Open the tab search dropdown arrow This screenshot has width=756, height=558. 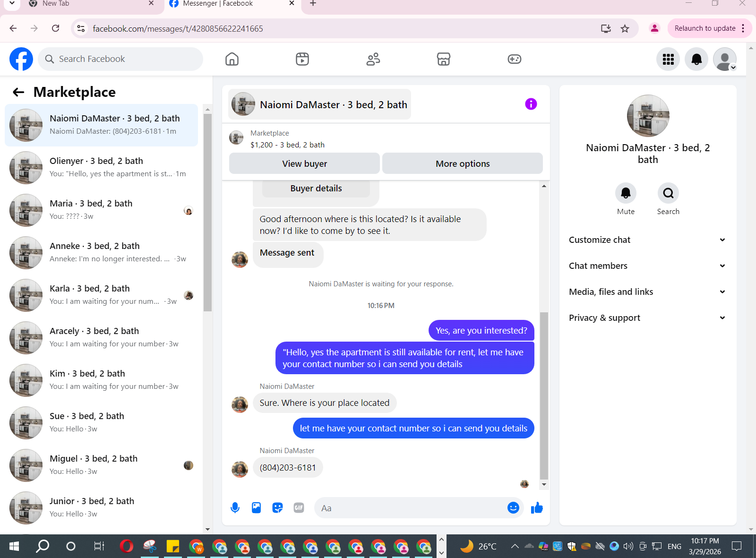pyautogui.click(x=12, y=3)
